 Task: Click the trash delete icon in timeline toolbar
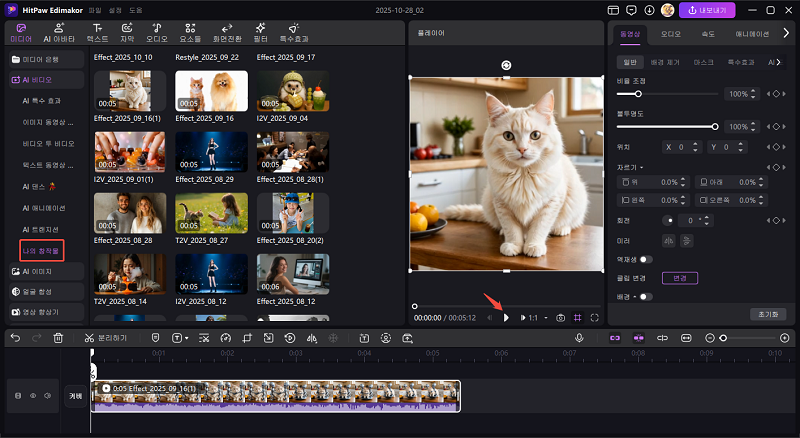click(58, 338)
